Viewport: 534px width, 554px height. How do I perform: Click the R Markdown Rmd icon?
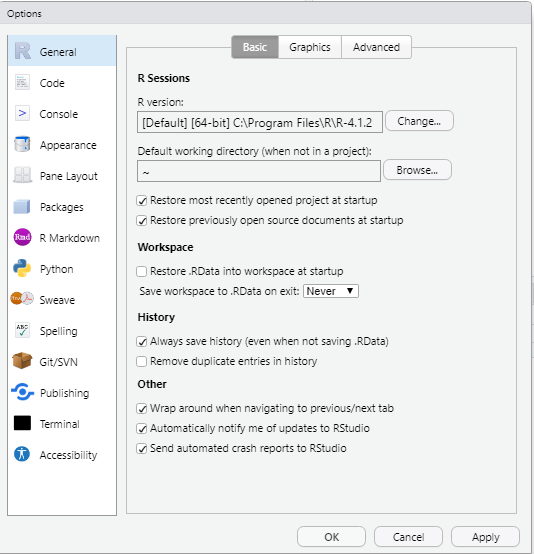click(x=22, y=237)
